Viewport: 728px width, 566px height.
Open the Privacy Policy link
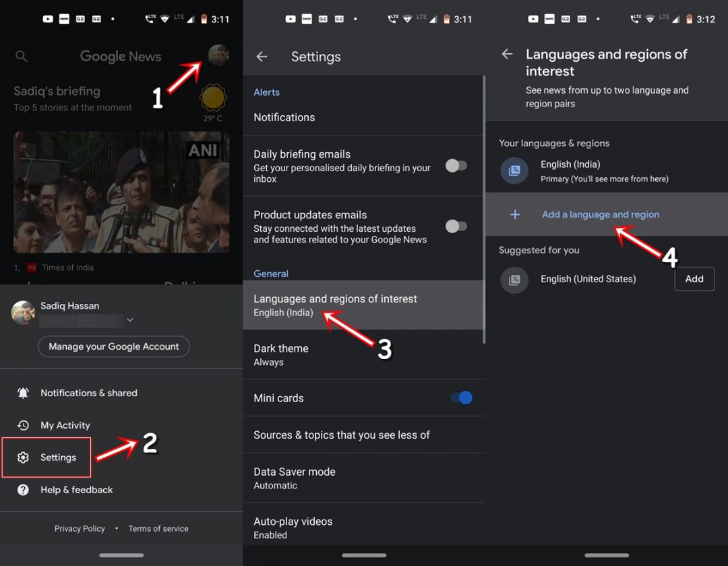tap(80, 528)
